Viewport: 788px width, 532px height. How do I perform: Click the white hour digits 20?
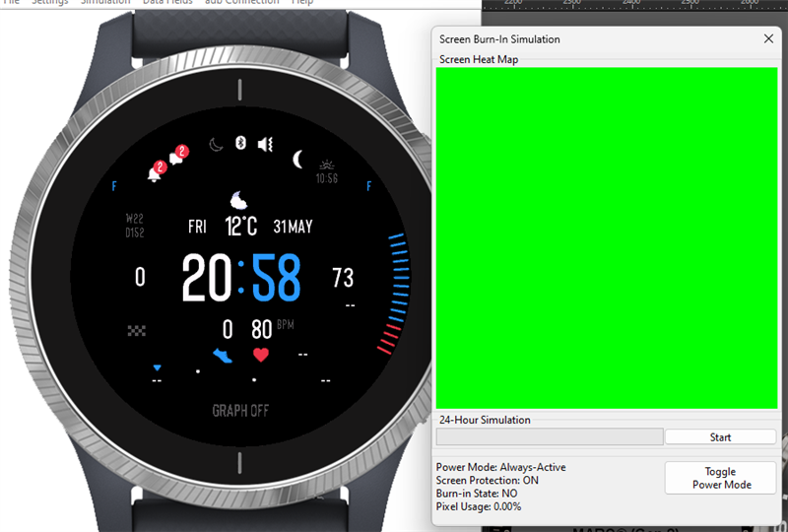point(207,278)
